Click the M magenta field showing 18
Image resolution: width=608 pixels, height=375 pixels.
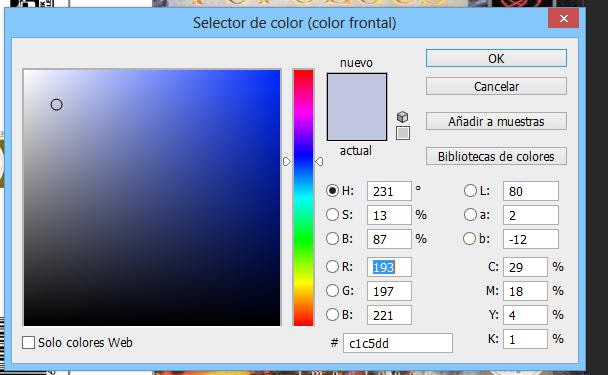[x=525, y=291]
